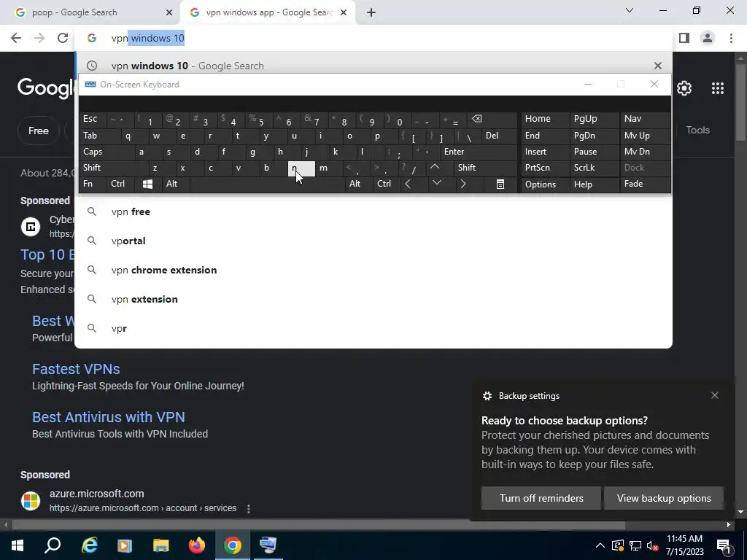The image size is (747, 560).
Task: Open network tray icon
Action: point(635,545)
